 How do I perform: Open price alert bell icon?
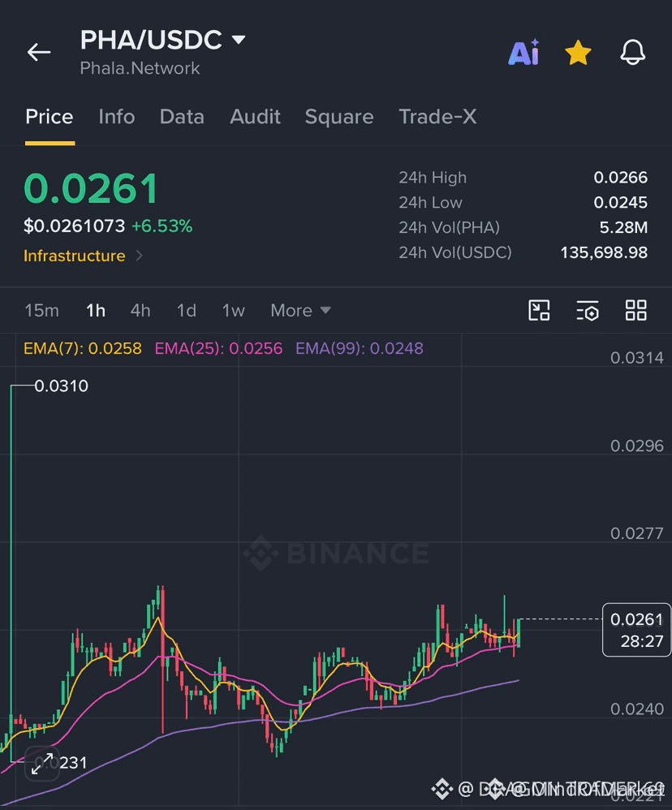tap(633, 52)
